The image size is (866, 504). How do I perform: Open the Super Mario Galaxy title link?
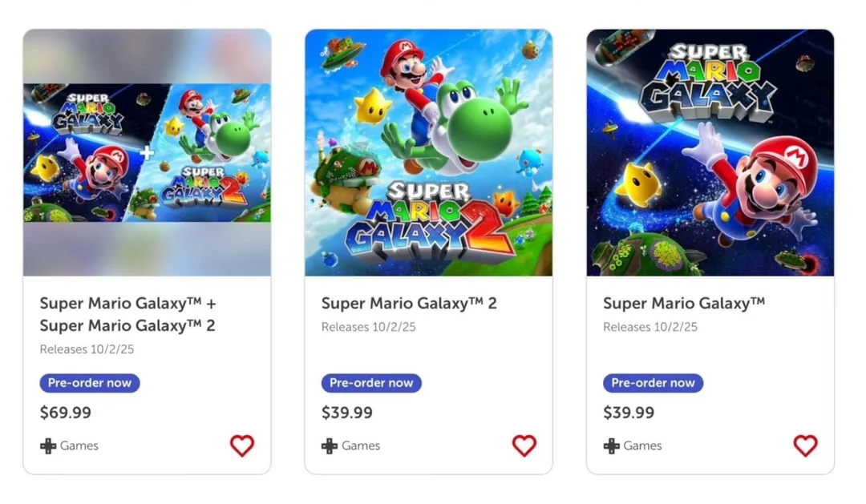[683, 304]
